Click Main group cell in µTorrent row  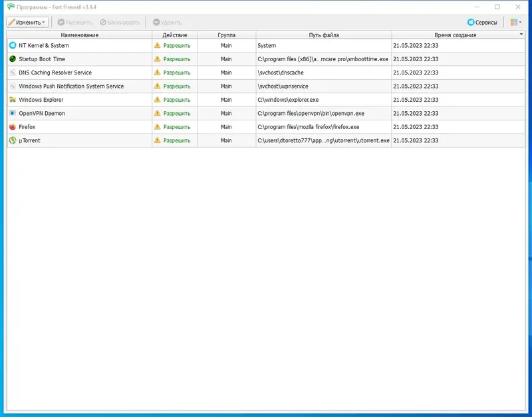click(226, 140)
